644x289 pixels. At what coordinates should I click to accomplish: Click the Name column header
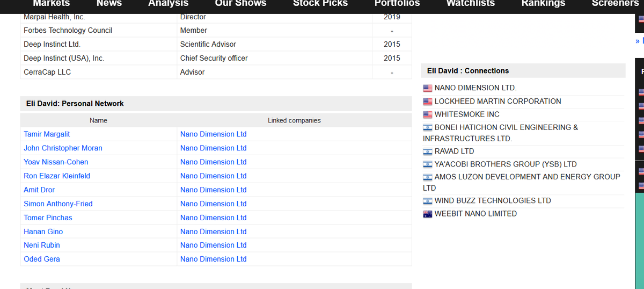pos(99,120)
